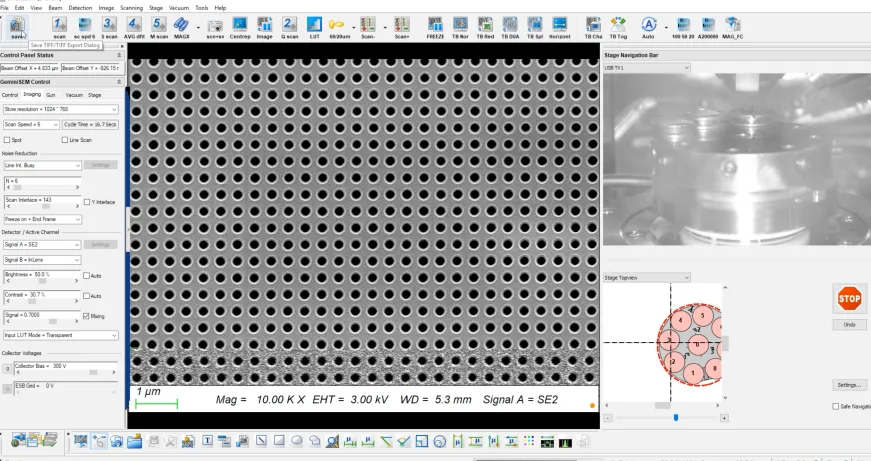Switch to the Stage tab
871x461 pixels.
coord(94,95)
